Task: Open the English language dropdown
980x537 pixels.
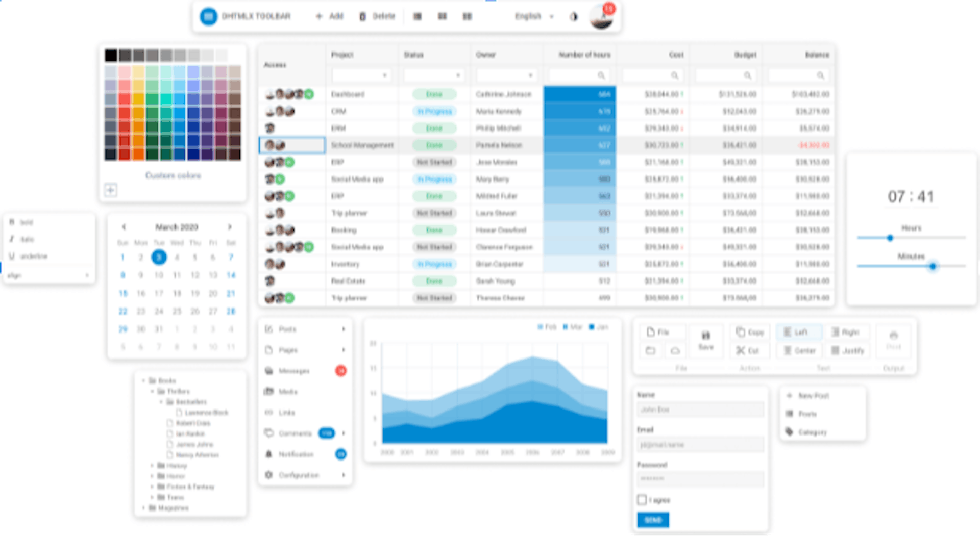Action: (534, 17)
